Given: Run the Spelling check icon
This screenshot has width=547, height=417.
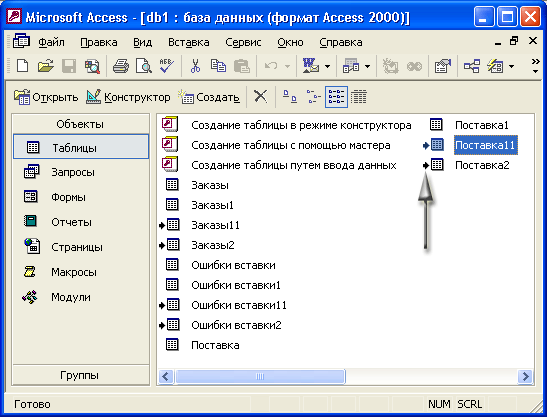Looking at the screenshot, I should [166, 66].
